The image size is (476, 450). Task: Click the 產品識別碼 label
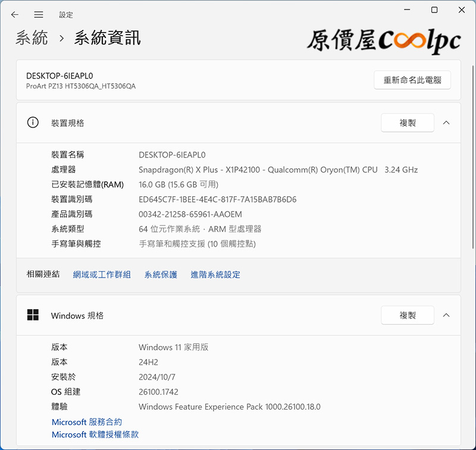(x=71, y=215)
